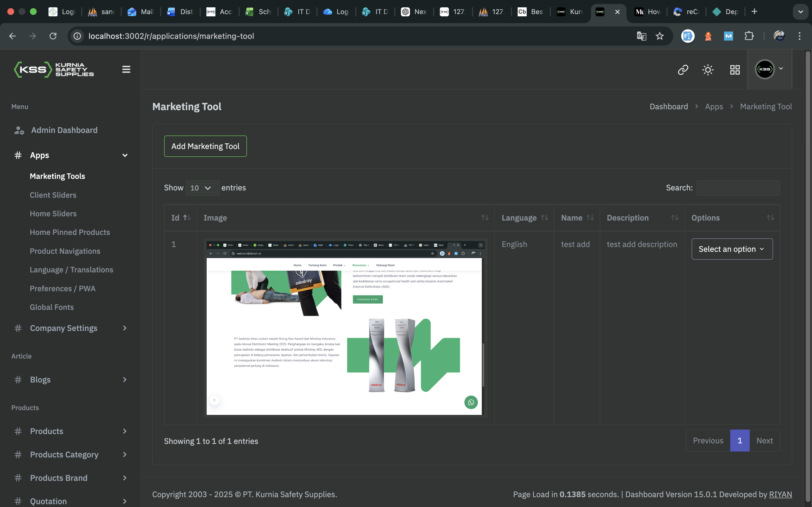This screenshot has width=812, height=507.
Task: Open Client Sliders in sidebar
Action: tap(53, 195)
